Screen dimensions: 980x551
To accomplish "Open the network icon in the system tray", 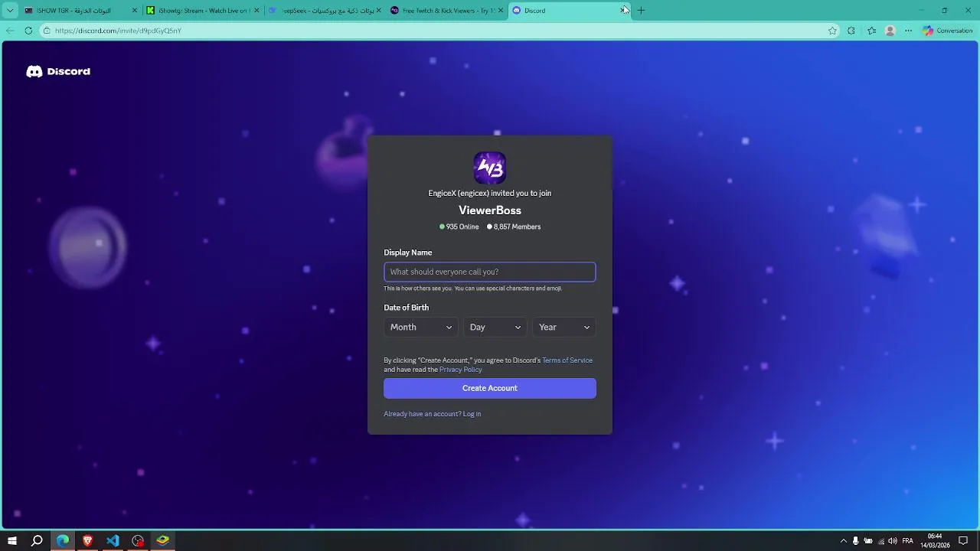I will tap(880, 541).
